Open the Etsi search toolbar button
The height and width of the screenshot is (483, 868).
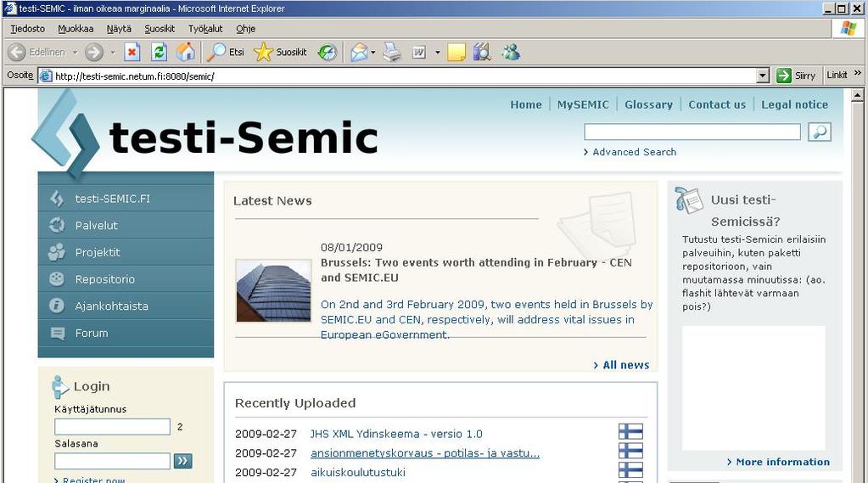point(226,52)
